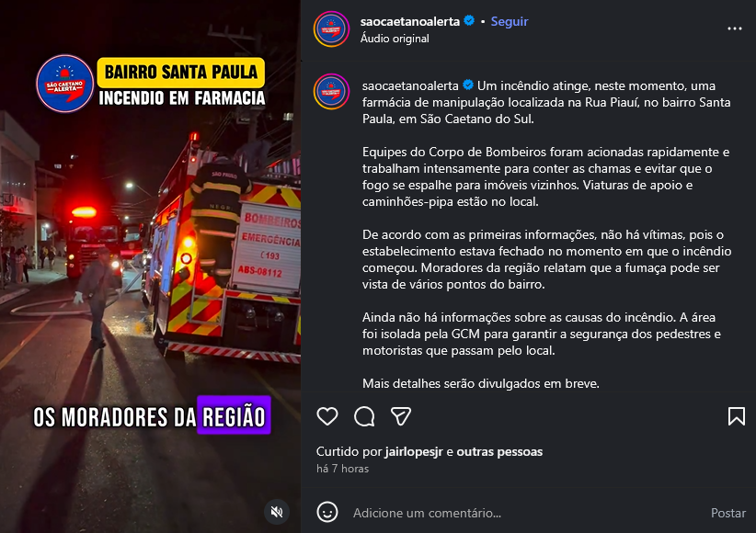Viewport: 756px width, 533px height.
Task: Open comments via speech bubble icon
Action: (x=364, y=416)
